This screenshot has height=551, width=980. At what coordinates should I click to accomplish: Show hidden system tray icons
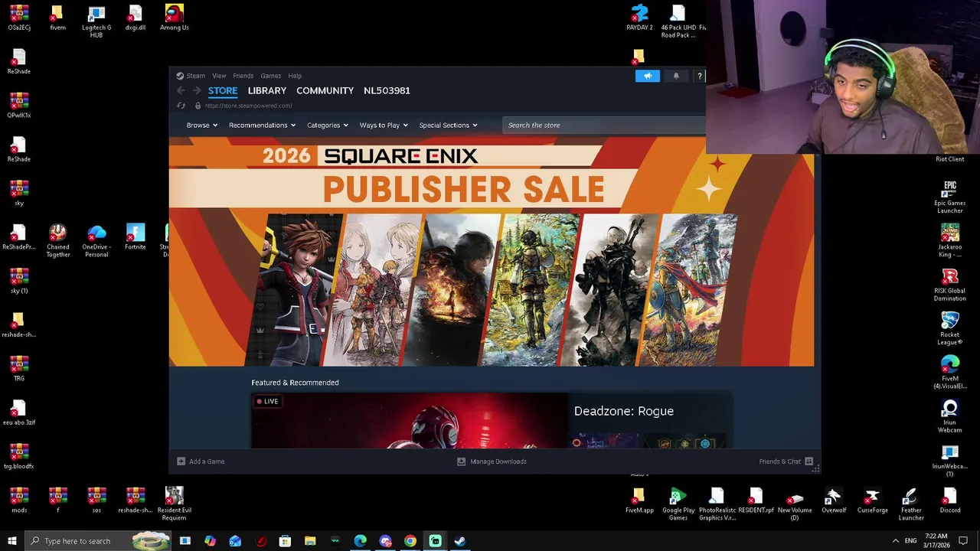[x=896, y=541]
